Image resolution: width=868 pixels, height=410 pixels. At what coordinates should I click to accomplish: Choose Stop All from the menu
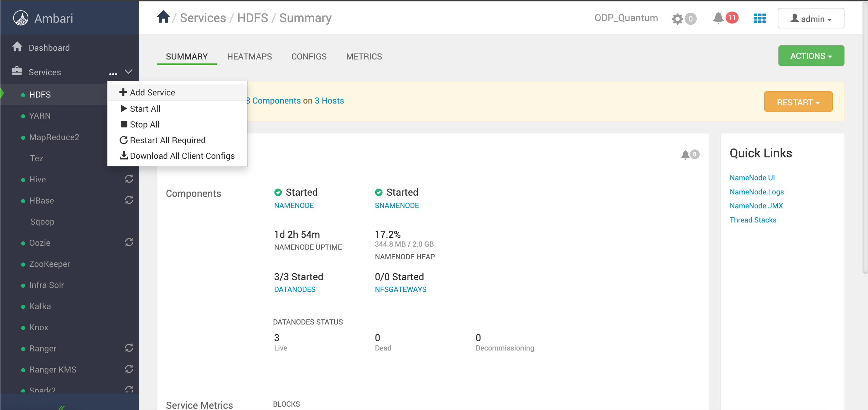point(177,124)
